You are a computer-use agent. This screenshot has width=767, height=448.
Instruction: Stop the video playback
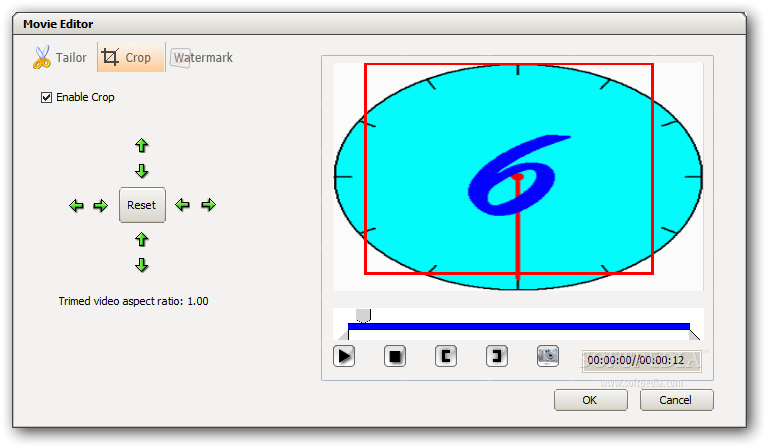pos(395,356)
